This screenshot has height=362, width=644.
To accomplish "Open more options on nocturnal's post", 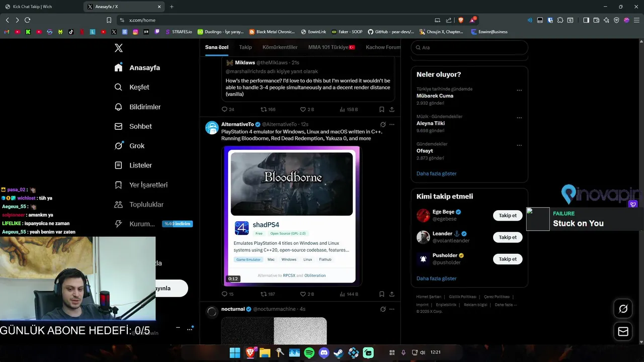I will click(392, 309).
